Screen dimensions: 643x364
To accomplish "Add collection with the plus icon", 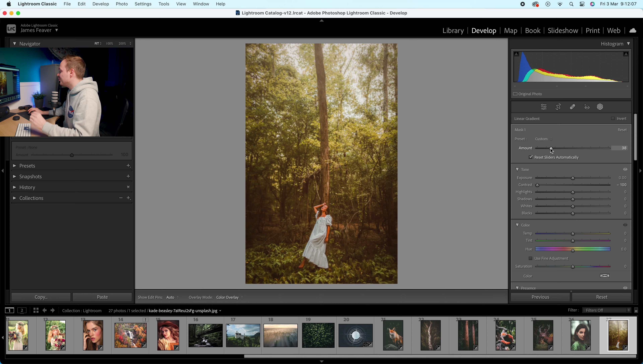I will [129, 198].
